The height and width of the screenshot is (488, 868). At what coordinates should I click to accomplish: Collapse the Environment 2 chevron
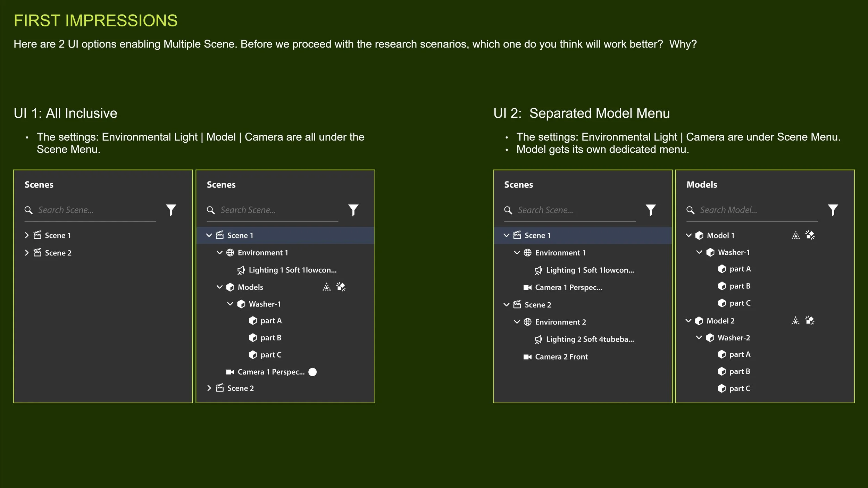click(517, 322)
